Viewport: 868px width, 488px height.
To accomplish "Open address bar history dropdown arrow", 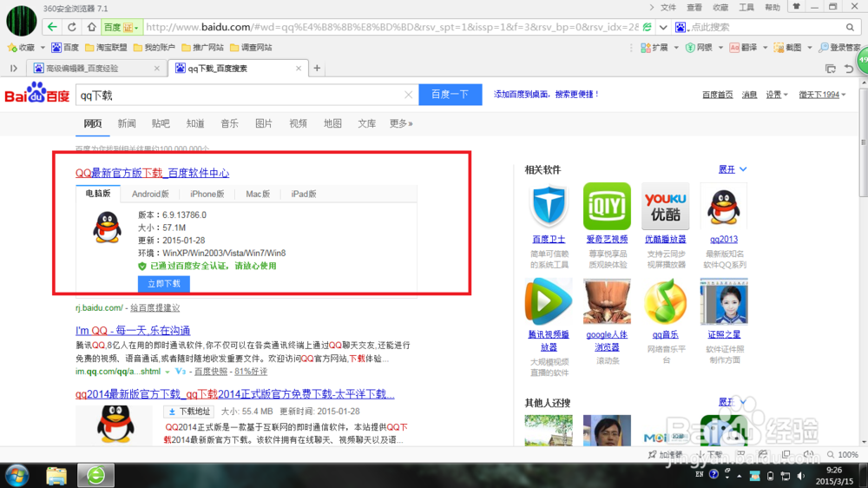I will click(663, 27).
